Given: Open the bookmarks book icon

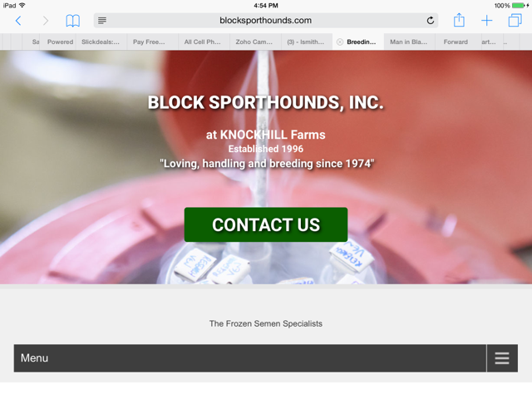Looking at the screenshot, I should pos(72,21).
